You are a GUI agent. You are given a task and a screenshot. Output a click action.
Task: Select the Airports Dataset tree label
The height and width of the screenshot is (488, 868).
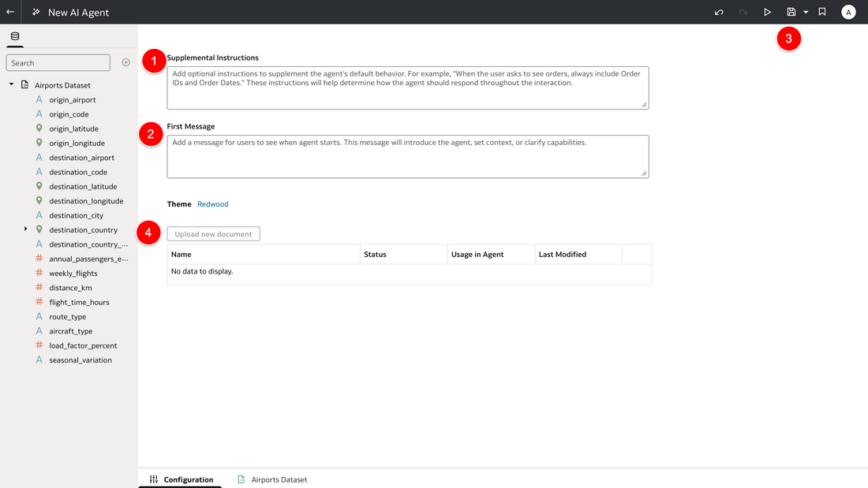click(x=62, y=85)
